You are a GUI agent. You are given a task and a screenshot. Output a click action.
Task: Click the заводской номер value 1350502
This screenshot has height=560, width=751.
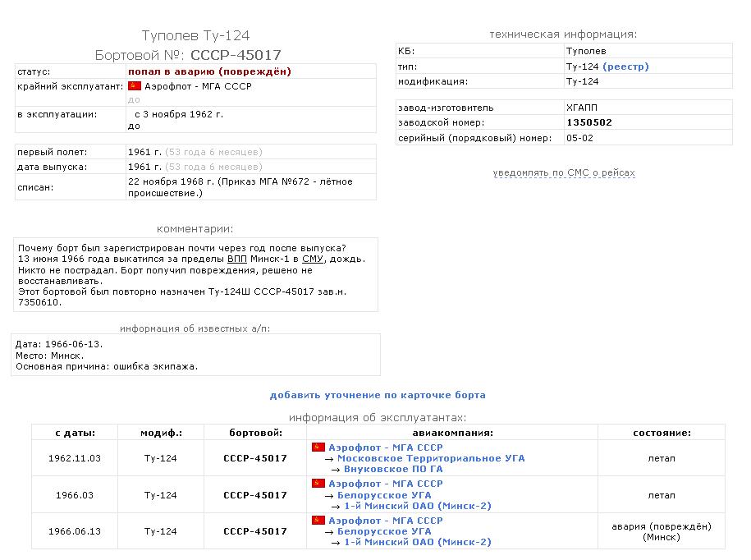(588, 122)
